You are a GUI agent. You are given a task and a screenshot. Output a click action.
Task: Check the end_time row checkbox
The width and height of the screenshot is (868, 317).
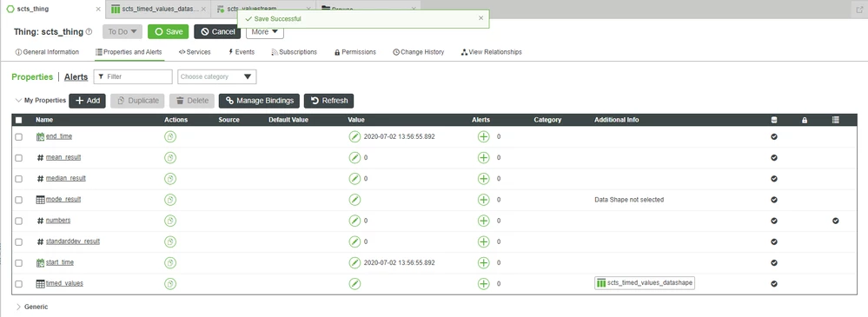tap(19, 136)
